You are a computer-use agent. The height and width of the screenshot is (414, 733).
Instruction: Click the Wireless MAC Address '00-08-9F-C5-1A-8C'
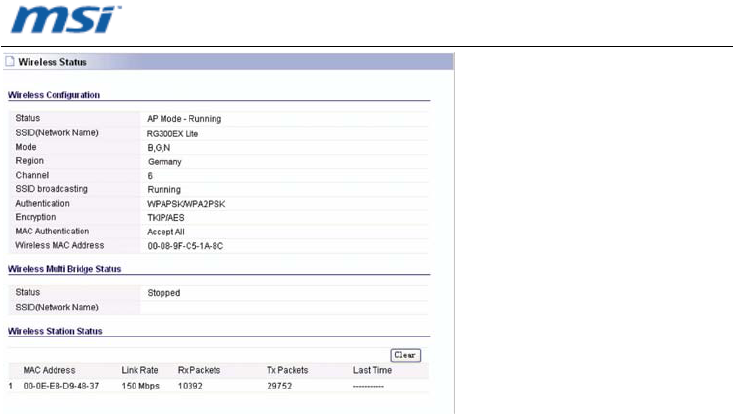185,246
